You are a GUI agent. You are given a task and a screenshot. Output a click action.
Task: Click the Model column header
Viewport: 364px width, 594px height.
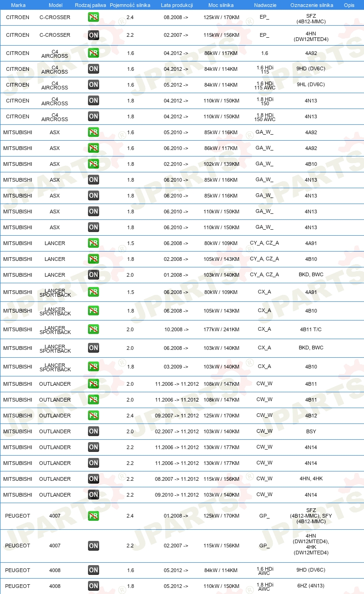tap(55, 5)
